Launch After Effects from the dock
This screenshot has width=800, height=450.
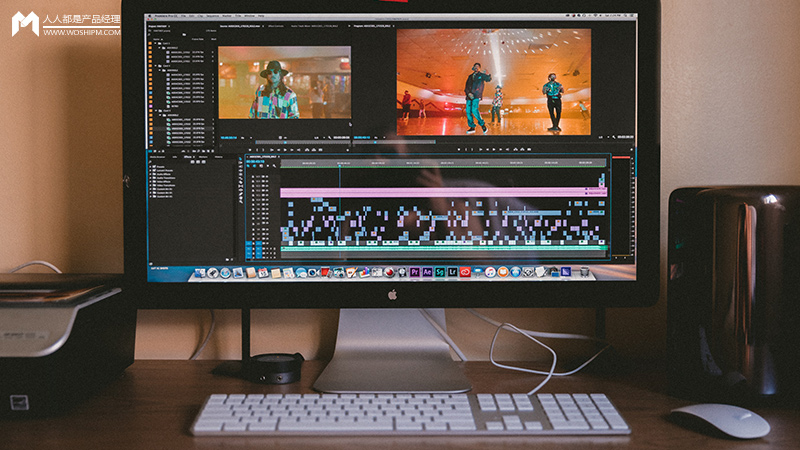pyautogui.click(x=427, y=272)
